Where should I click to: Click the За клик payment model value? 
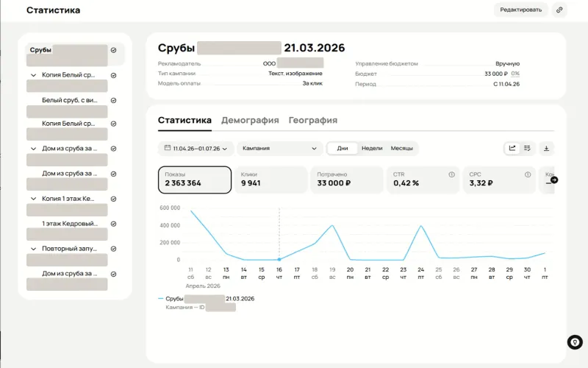click(312, 83)
